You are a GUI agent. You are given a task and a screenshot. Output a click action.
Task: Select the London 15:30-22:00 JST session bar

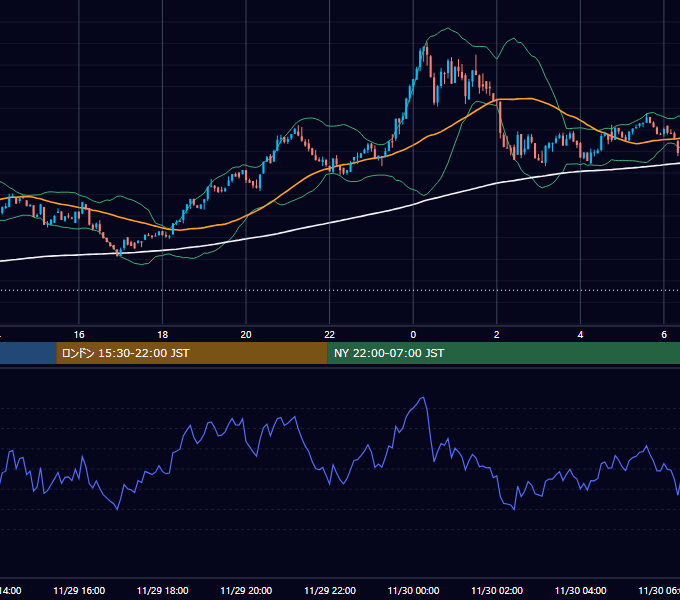[192, 353]
